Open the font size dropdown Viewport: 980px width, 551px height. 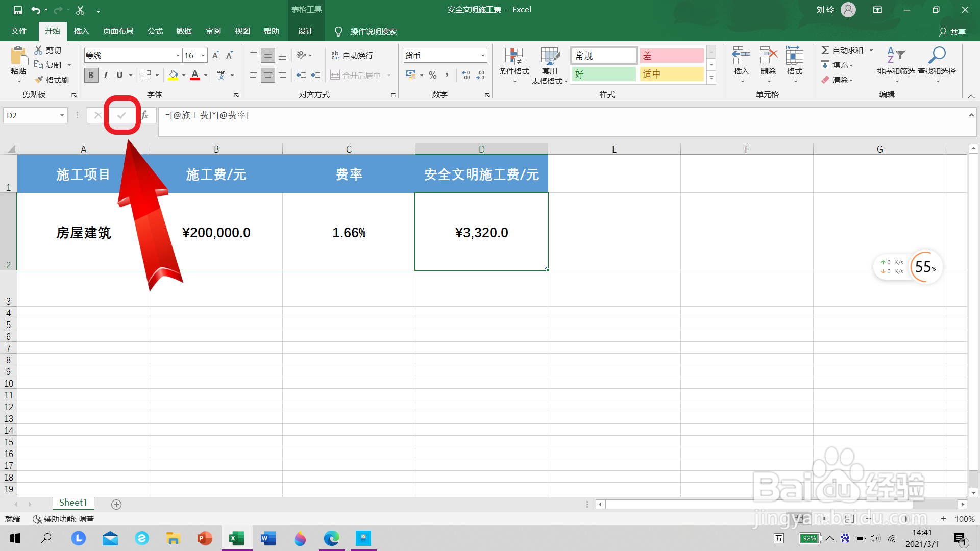point(203,55)
